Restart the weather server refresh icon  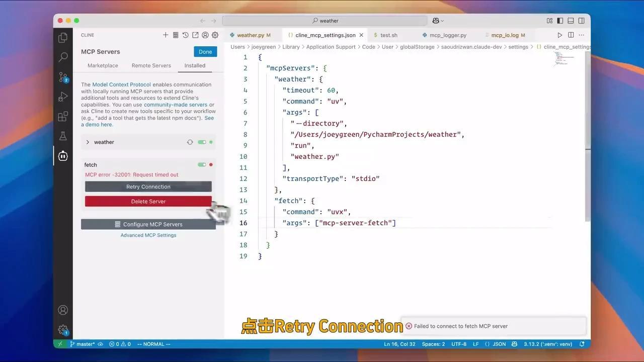pyautogui.click(x=190, y=142)
